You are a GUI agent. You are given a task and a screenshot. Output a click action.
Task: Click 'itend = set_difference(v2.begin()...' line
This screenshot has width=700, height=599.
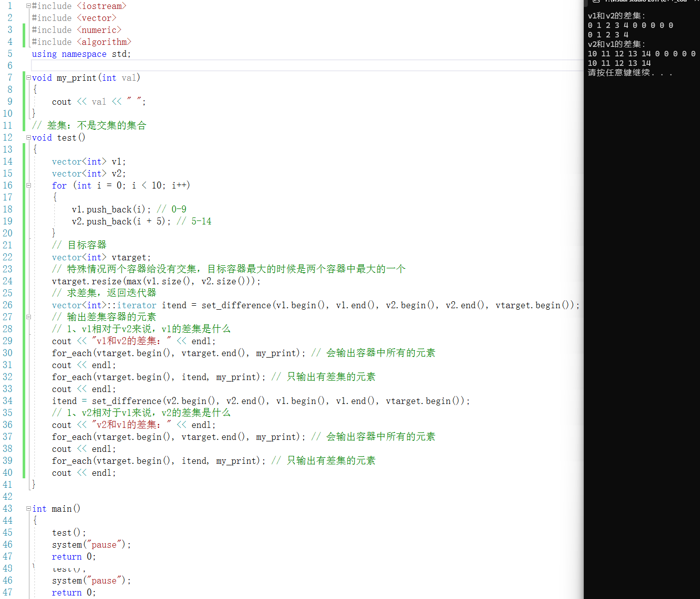pyautogui.click(x=261, y=401)
